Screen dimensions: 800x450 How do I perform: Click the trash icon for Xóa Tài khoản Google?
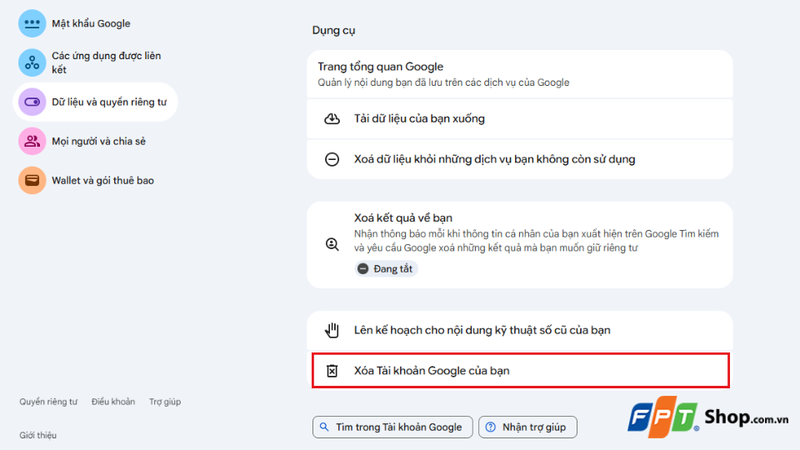pyautogui.click(x=332, y=371)
